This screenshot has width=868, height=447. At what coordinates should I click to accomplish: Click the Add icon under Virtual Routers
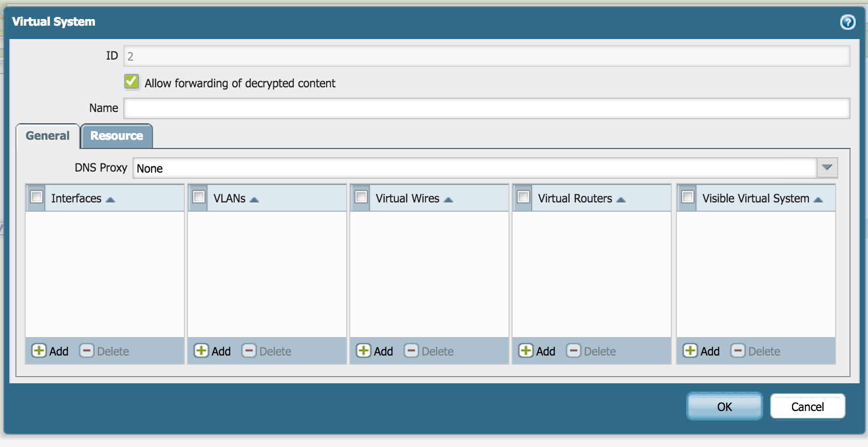[x=526, y=351]
